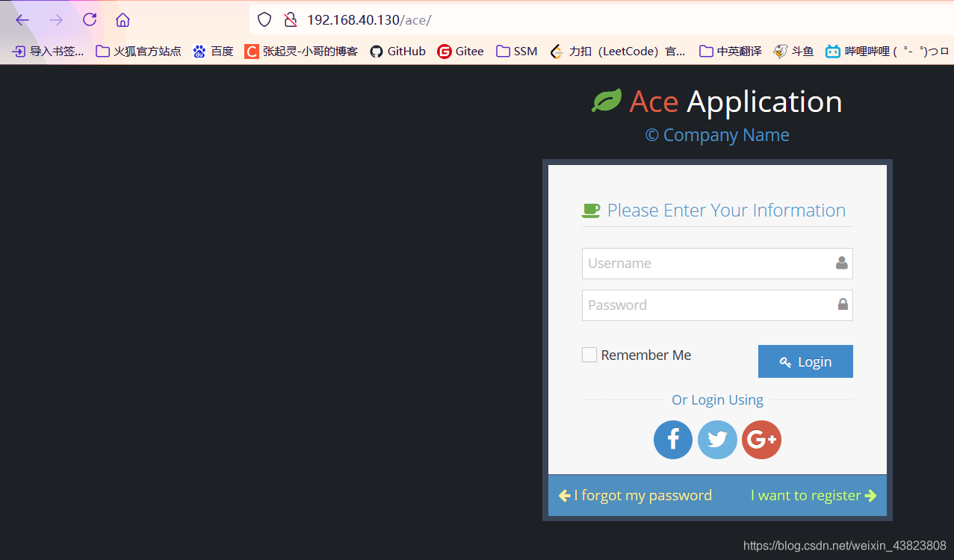Screen dimensions: 954x560
Task: Log in using the Facebook icon
Action: click(x=673, y=439)
